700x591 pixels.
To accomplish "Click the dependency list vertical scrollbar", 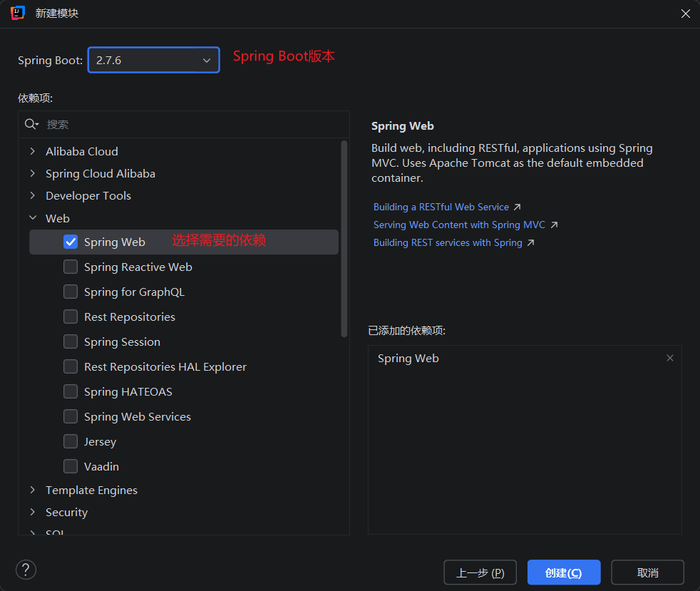I will pyautogui.click(x=344, y=239).
